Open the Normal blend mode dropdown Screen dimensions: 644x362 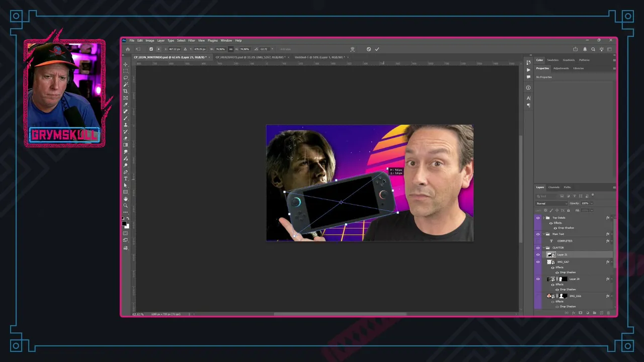[x=551, y=203]
